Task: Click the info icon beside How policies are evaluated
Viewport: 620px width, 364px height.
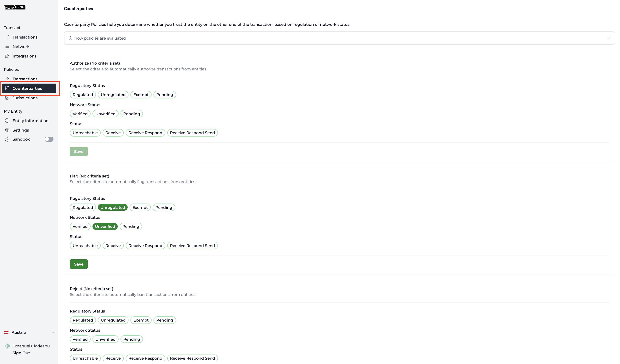Action: tap(70, 38)
